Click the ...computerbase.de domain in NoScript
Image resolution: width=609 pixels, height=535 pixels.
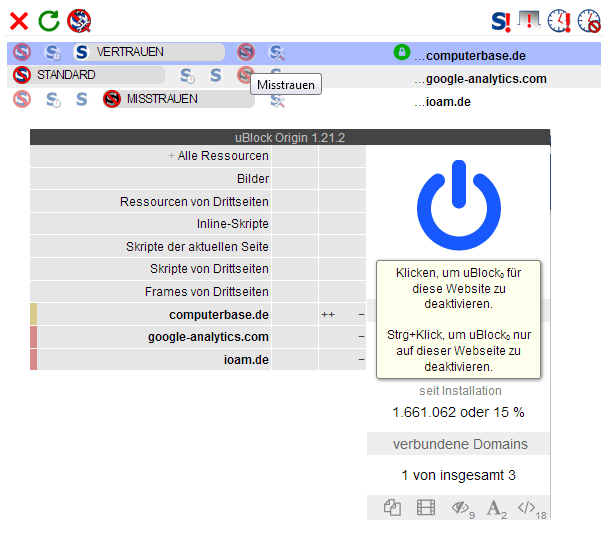coord(470,56)
